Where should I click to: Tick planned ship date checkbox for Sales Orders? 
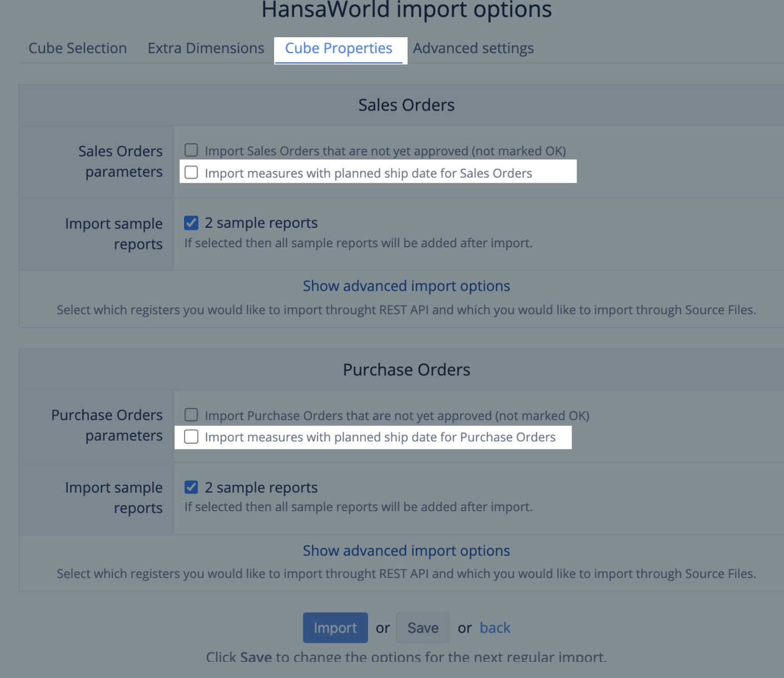pos(191,173)
